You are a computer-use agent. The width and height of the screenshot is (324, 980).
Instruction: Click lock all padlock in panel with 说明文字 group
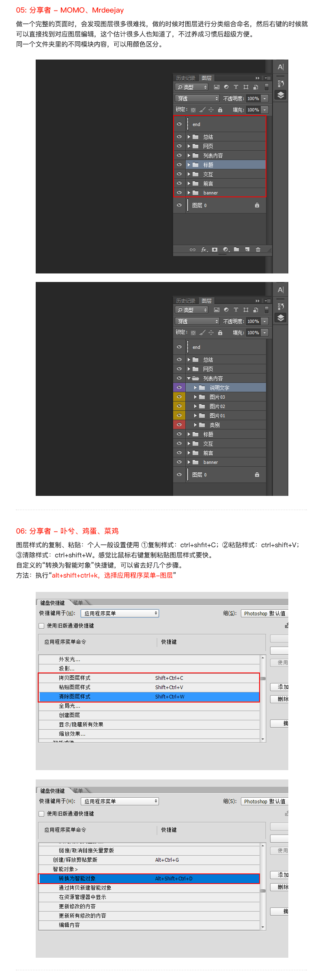click(x=220, y=333)
